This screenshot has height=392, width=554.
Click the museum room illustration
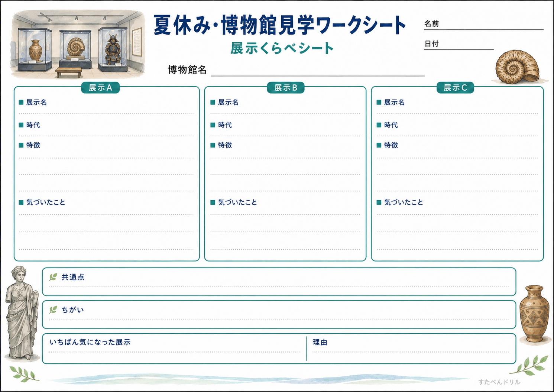coord(78,44)
